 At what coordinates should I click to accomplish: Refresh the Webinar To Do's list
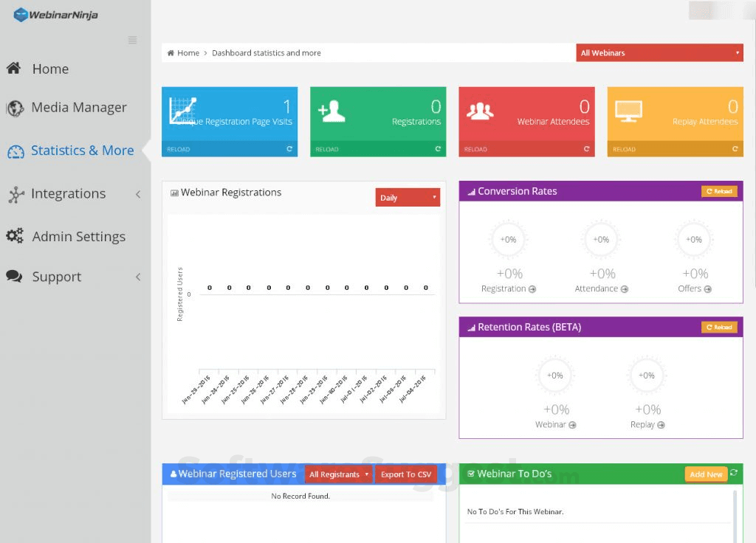click(x=733, y=474)
